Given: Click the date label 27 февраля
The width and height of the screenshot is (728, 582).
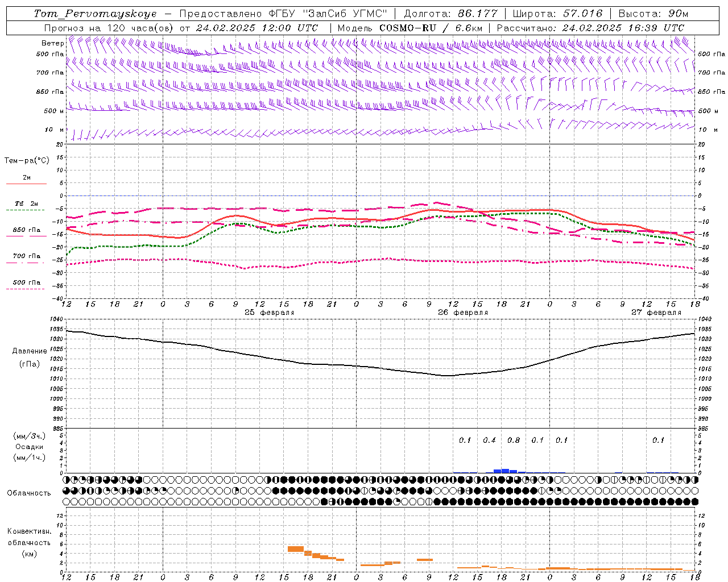Looking at the screenshot, I should pos(656,313).
